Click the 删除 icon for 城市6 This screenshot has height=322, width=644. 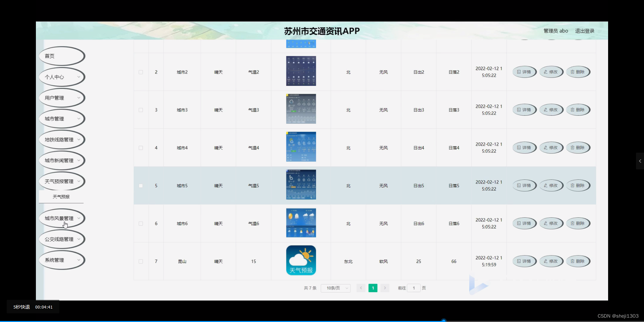coord(579,223)
